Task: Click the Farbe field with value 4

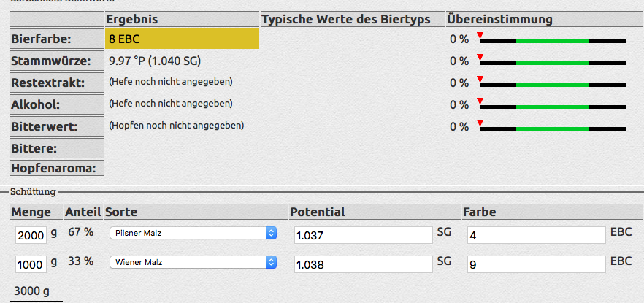Action: (535, 234)
